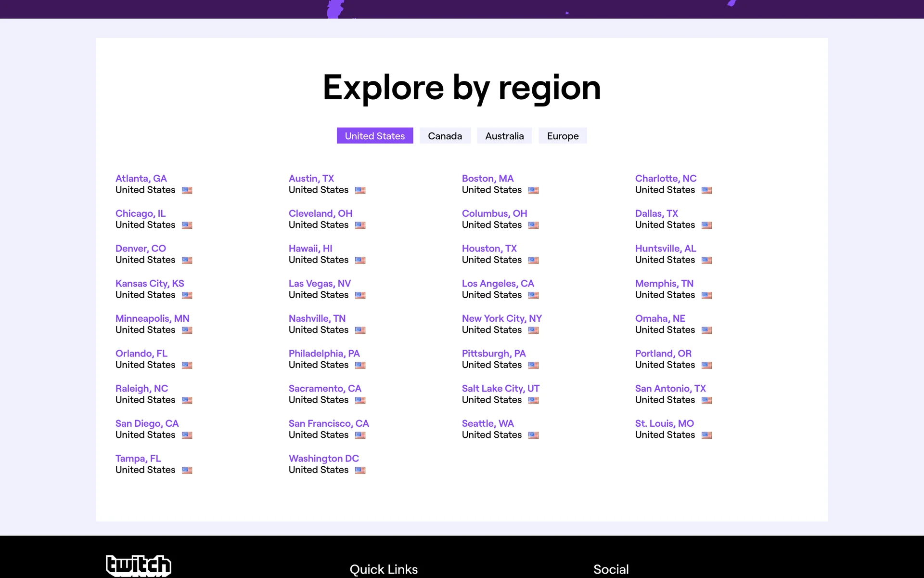Switch to the Europe region tab
The image size is (924, 578).
[x=562, y=136]
